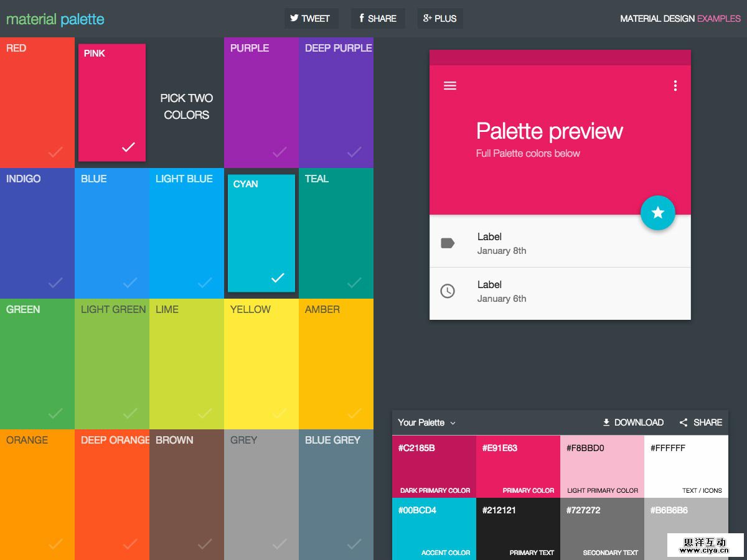747x560 pixels.
Task: Open the three-dot overflow menu in preview
Action: click(x=675, y=85)
